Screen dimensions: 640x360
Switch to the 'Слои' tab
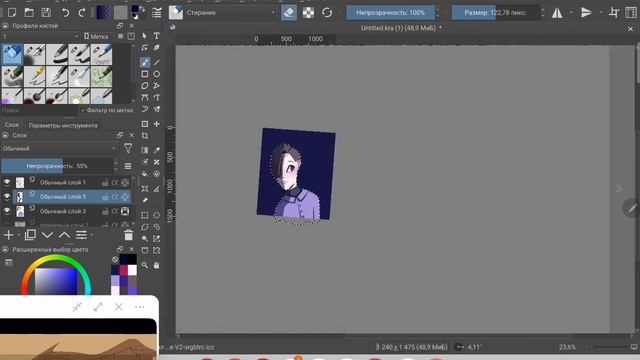click(12, 125)
